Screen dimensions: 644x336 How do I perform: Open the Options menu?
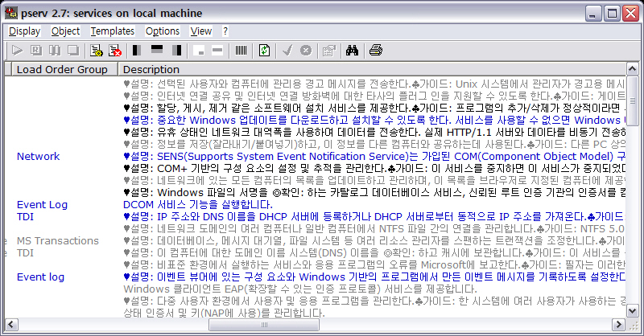[163, 31]
